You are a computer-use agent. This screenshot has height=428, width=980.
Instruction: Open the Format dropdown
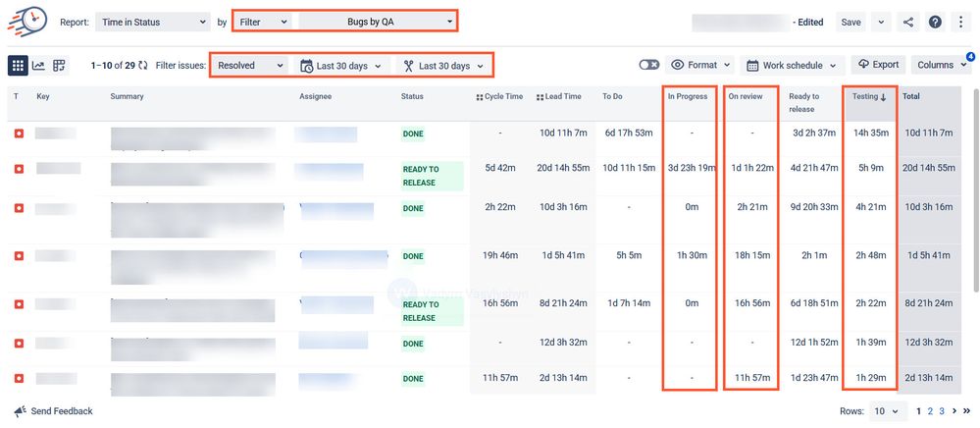tap(700, 65)
